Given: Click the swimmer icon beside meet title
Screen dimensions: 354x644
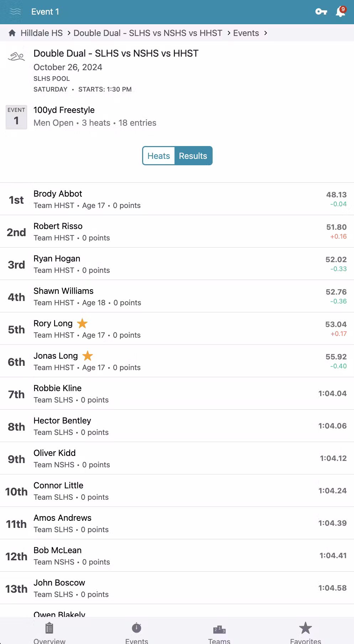Looking at the screenshot, I should [x=16, y=57].
